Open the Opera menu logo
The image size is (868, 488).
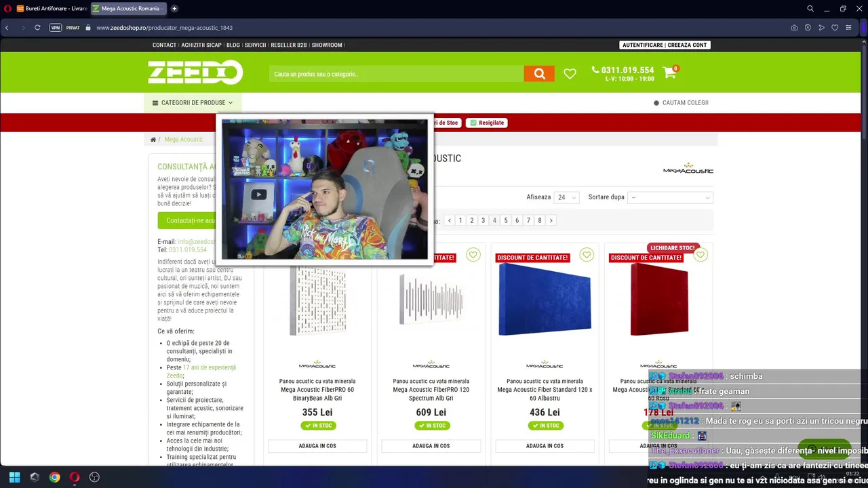[7, 9]
